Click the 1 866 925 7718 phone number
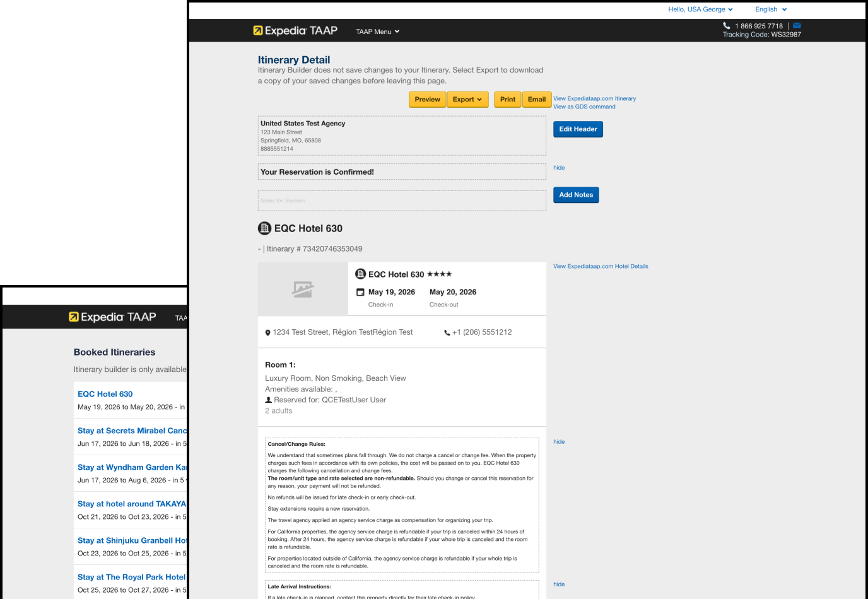This screenshot has width=868, height=599. tap(759, 26)
